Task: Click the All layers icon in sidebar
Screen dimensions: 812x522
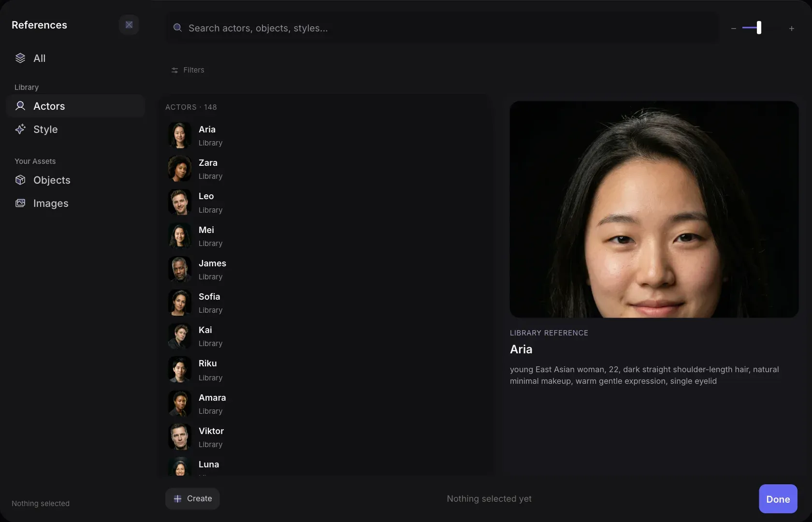Action: coord(20,58)
